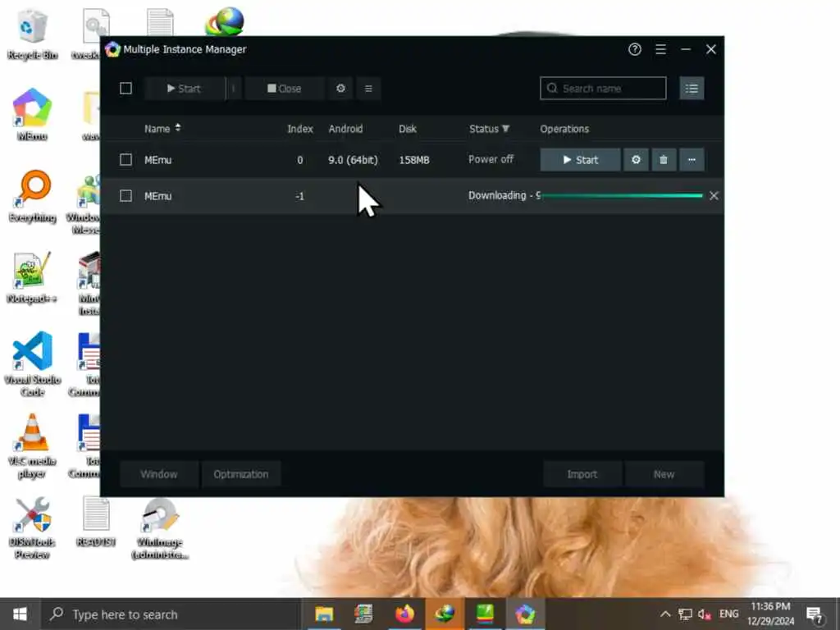Click the toolbar Start button
Viewport: 840px width, 630px height.
pos(185,89)
